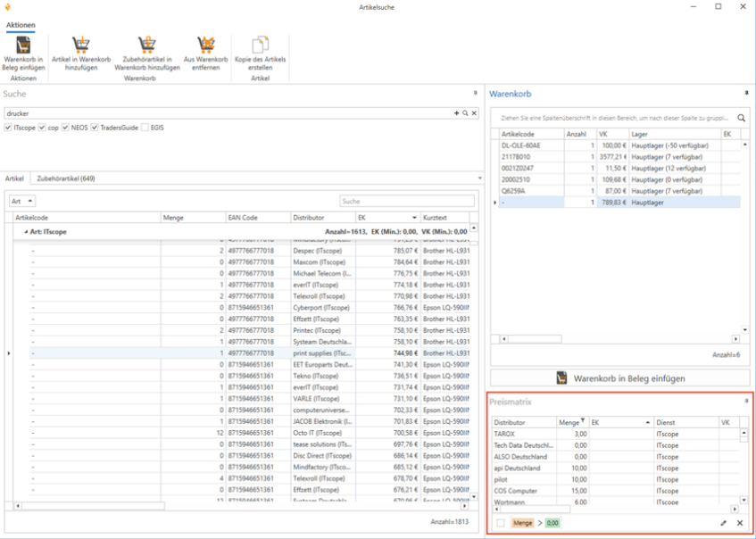Uncheck the ITscope source checkbox
This screenshot has height=539, width=756.
click(x=8, y=128)
